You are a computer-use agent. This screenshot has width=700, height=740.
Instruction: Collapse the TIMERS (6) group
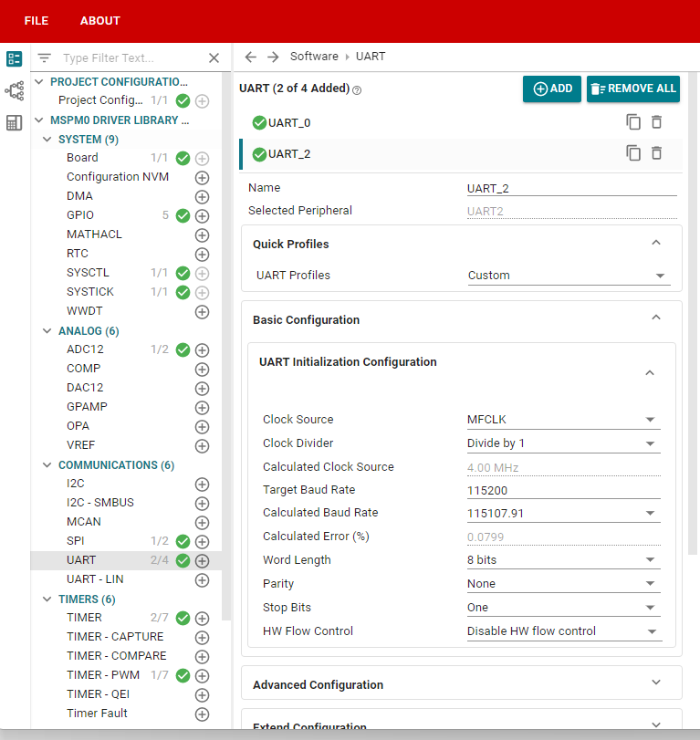click(x=47, y=599)
